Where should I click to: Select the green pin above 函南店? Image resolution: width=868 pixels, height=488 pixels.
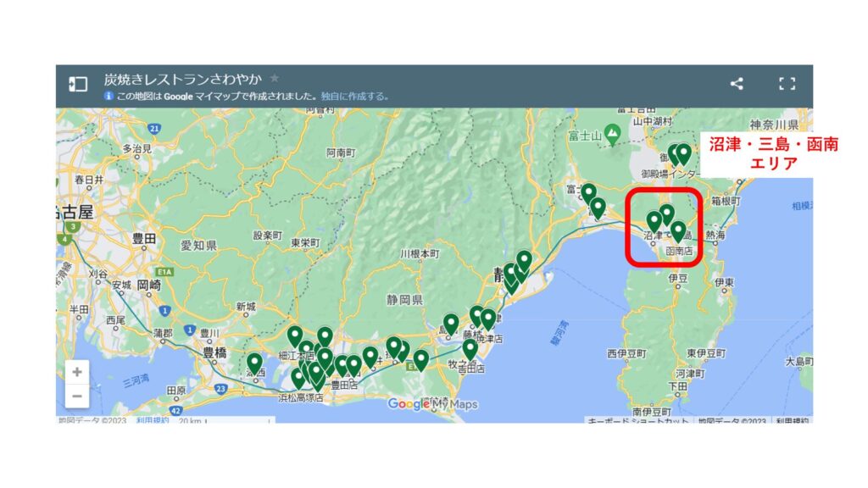click(678, 230)
